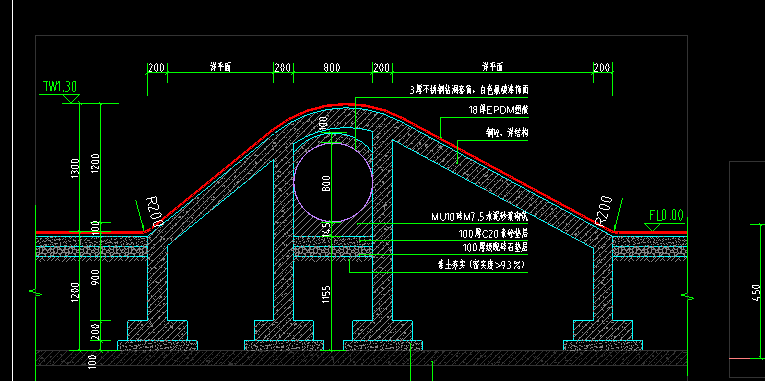Click the MU10 M7.5 annotation text
Screen dimensions: 765x381
pyautogui.click(x=480, y=217)
